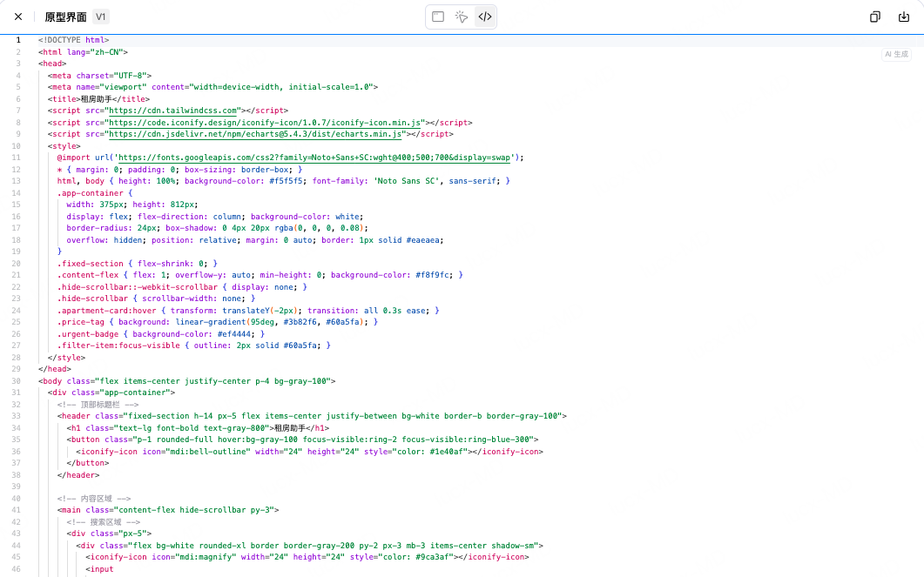The width and height of the screenshot is (924, 577).
Task: Click the div class="app-container" line
Action: (111, 392)
